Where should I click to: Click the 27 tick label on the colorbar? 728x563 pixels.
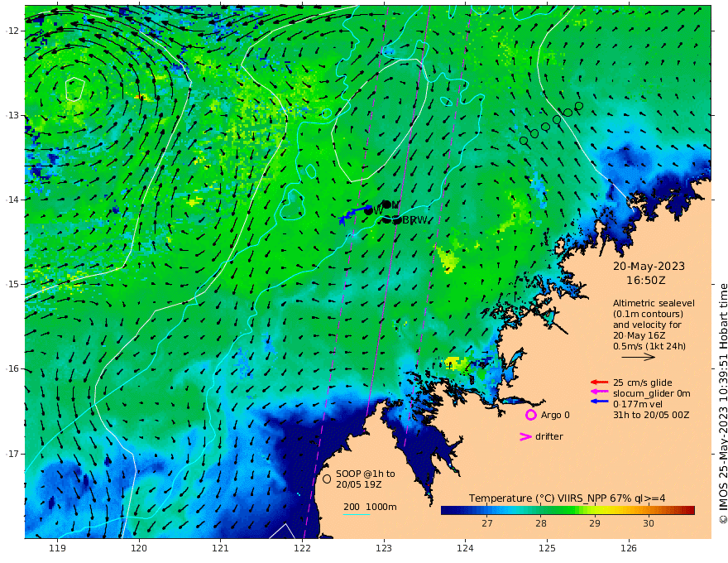486,523
